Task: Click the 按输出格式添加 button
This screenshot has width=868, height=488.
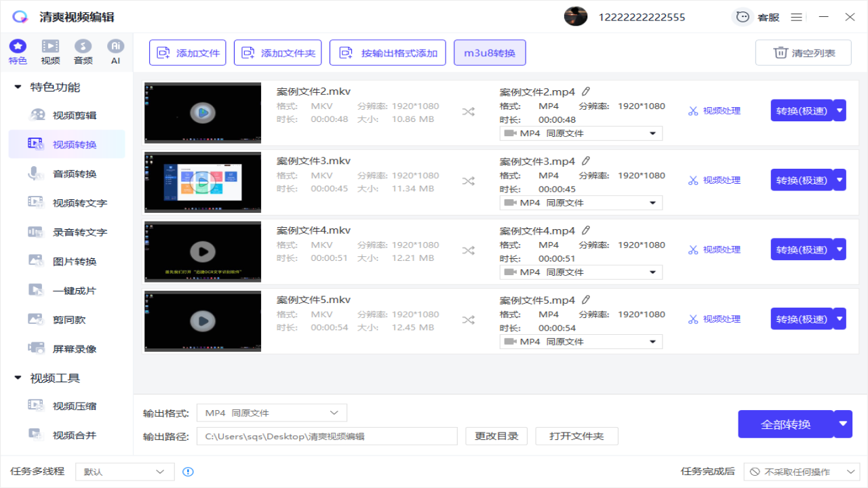Action: (388, 52)
